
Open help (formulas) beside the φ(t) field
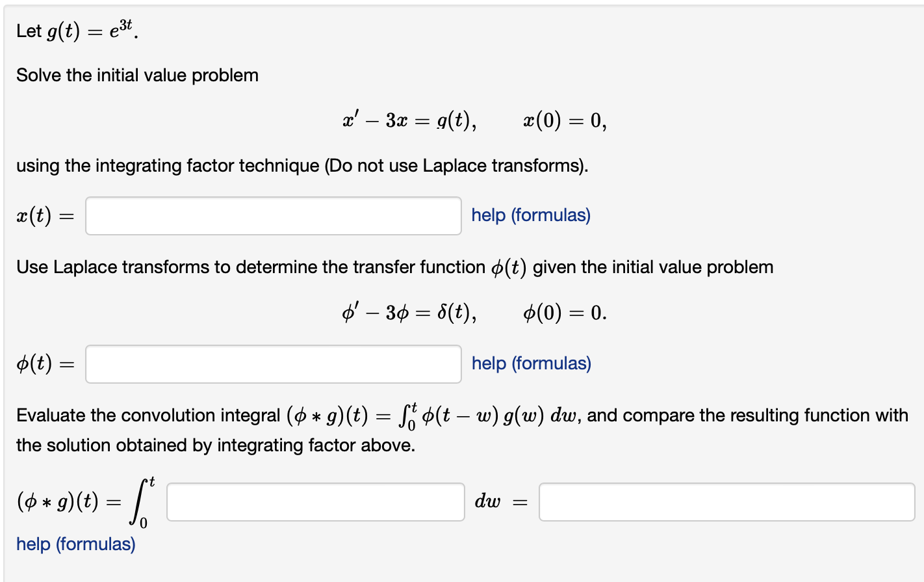click(530, 364)
